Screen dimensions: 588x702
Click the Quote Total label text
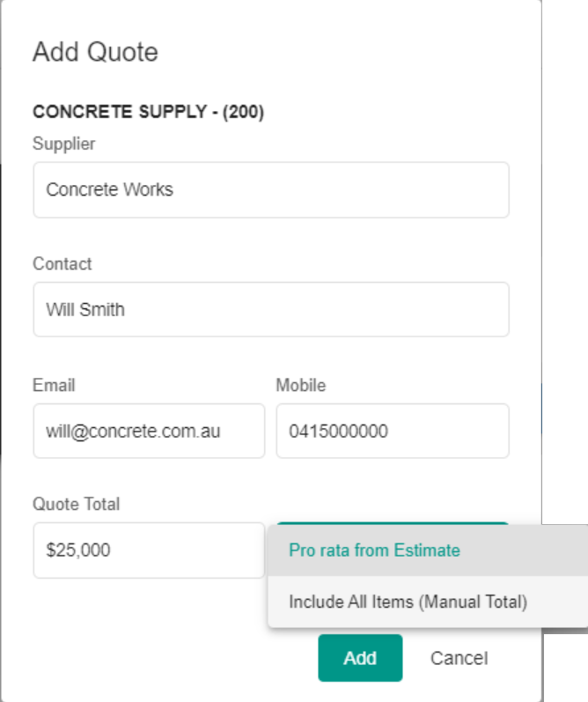[x=76, y=504]
